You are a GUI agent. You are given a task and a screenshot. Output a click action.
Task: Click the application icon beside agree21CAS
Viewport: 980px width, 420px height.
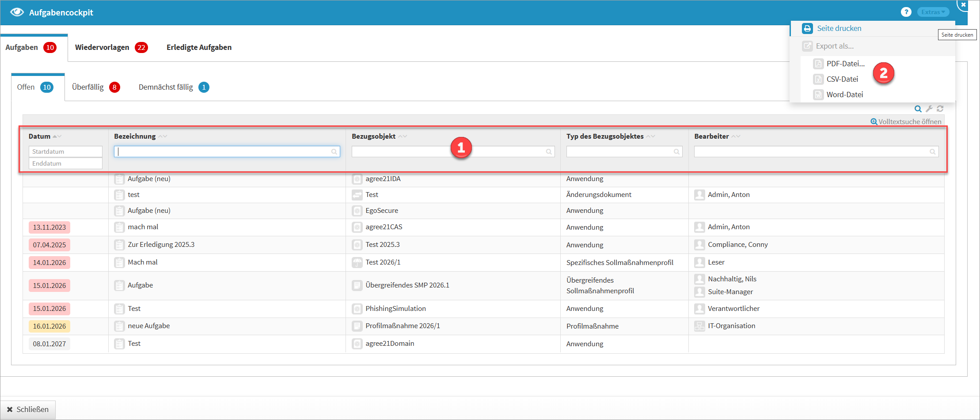pos(357,227)
